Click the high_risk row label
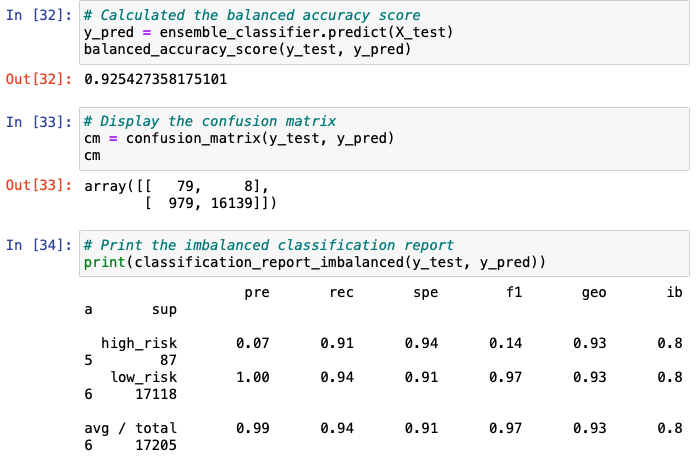Viewport: 698px width, 462px height. (x=139, y=343)
